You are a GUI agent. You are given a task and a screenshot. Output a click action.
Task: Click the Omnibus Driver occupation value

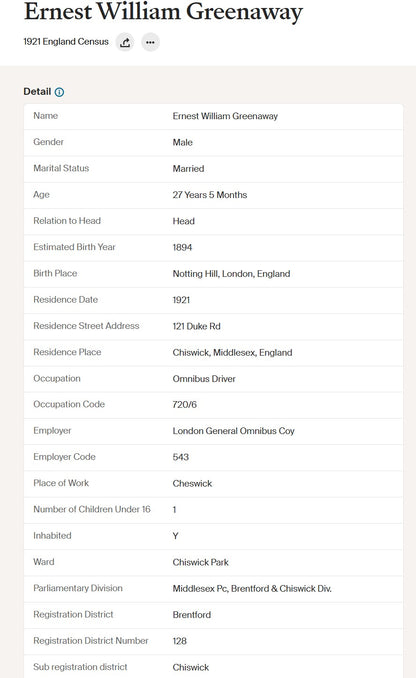pos(204,379)
